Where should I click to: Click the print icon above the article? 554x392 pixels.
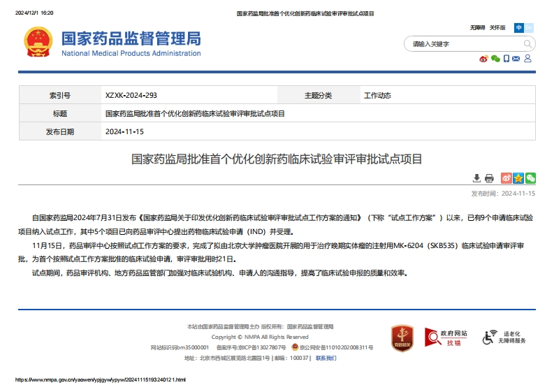pos(489,178)
